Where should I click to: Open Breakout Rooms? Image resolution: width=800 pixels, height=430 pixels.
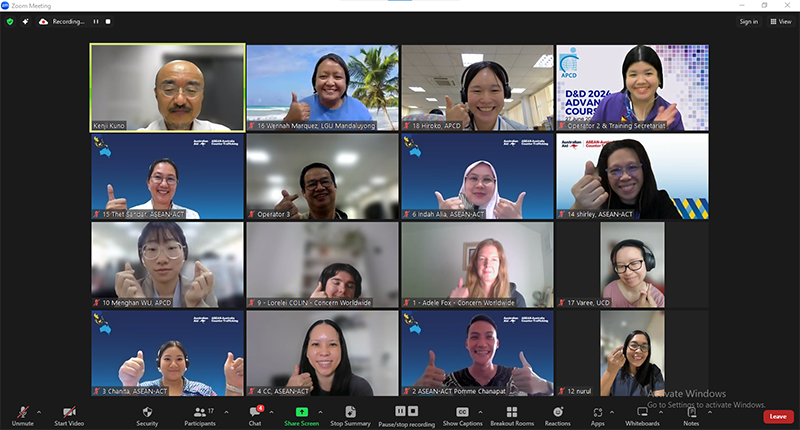coord(511,414)
